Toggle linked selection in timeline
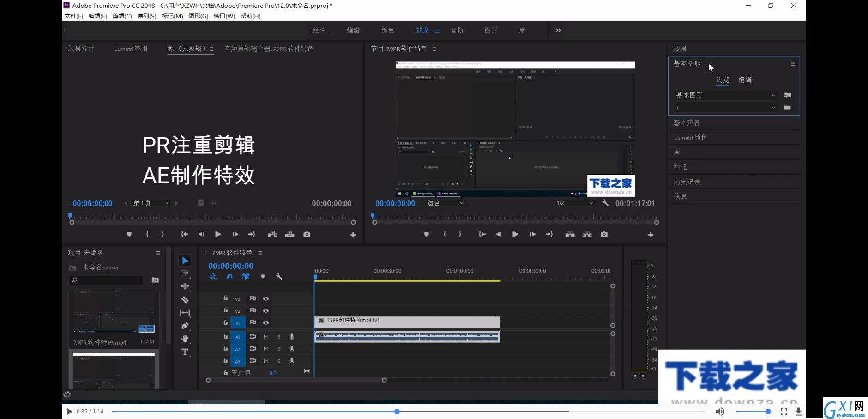868x419 pixels. 246,277
